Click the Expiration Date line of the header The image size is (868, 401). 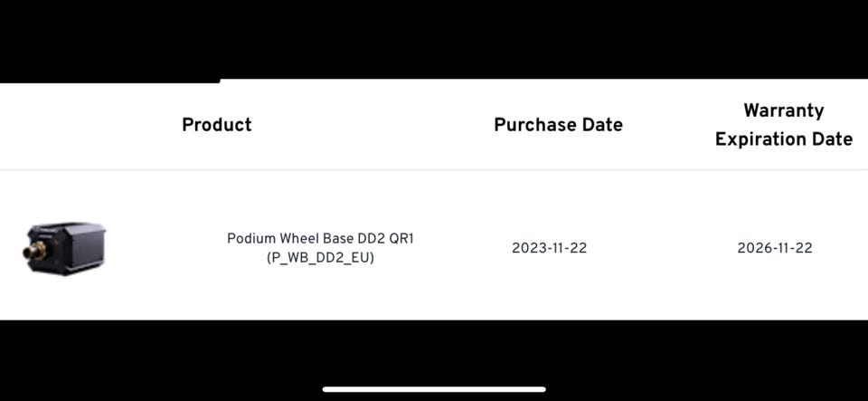[x=783, y=139]
